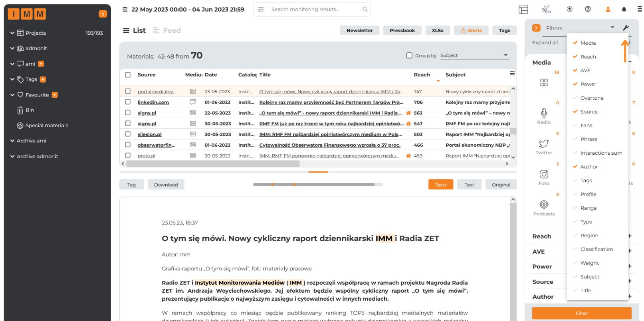Check the proto.pl row checkbox

point(128,156)
